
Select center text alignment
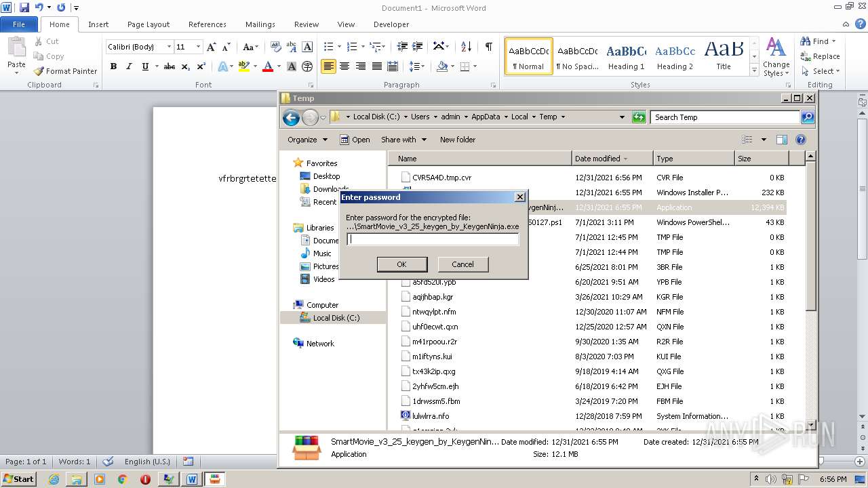[344, 66]
